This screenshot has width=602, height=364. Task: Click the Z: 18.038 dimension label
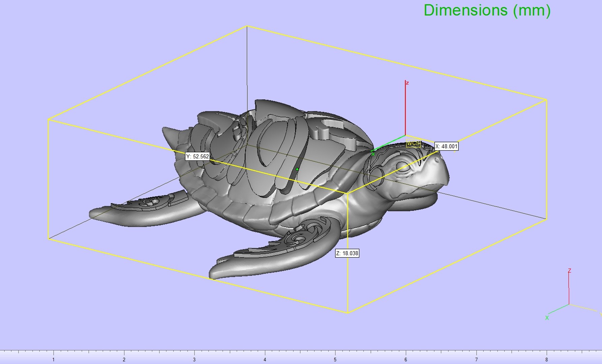[347, 253]
